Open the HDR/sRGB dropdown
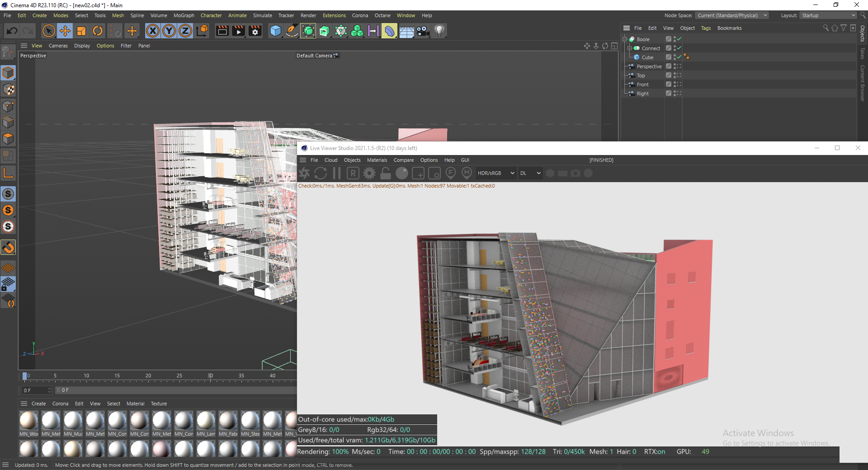Screen dimensions: 868x470 496,173
